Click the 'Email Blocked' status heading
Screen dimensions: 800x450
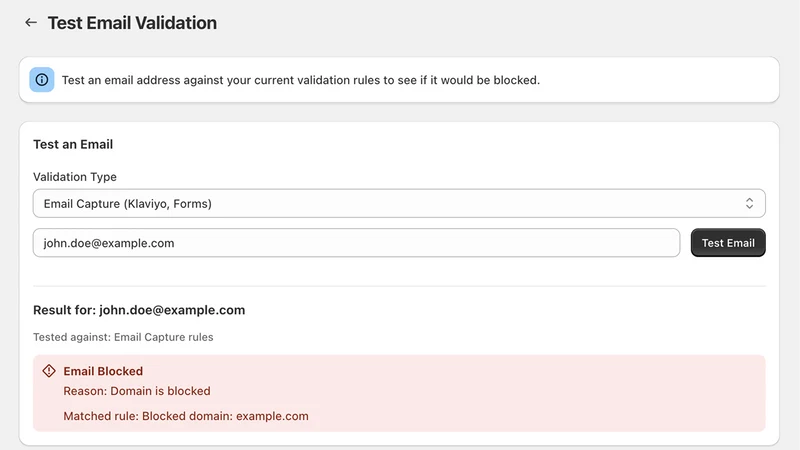(103, 371)
